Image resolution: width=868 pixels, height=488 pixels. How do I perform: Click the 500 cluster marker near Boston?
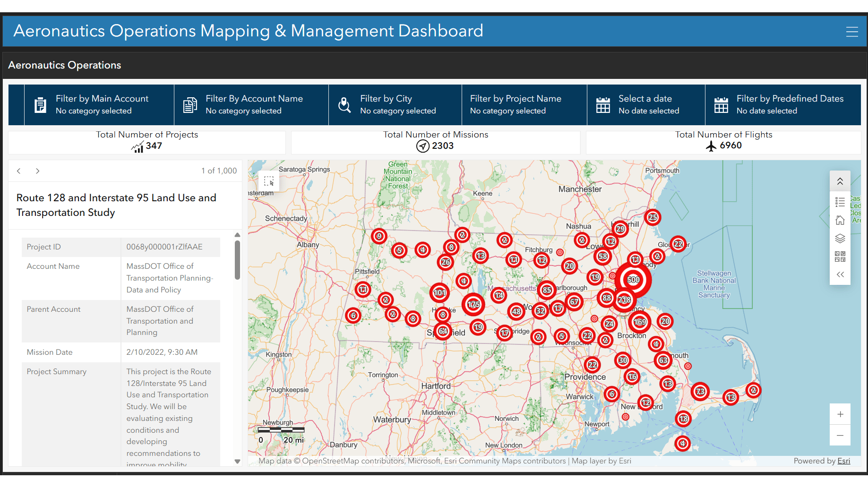pos(633,280)
